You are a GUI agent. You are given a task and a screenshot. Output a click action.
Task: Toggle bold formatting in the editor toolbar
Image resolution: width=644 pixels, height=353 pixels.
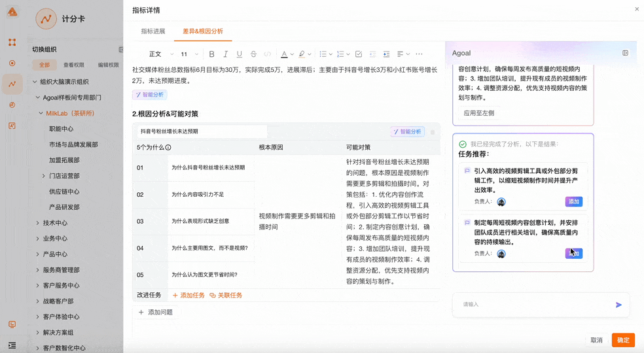coord(211,54)
